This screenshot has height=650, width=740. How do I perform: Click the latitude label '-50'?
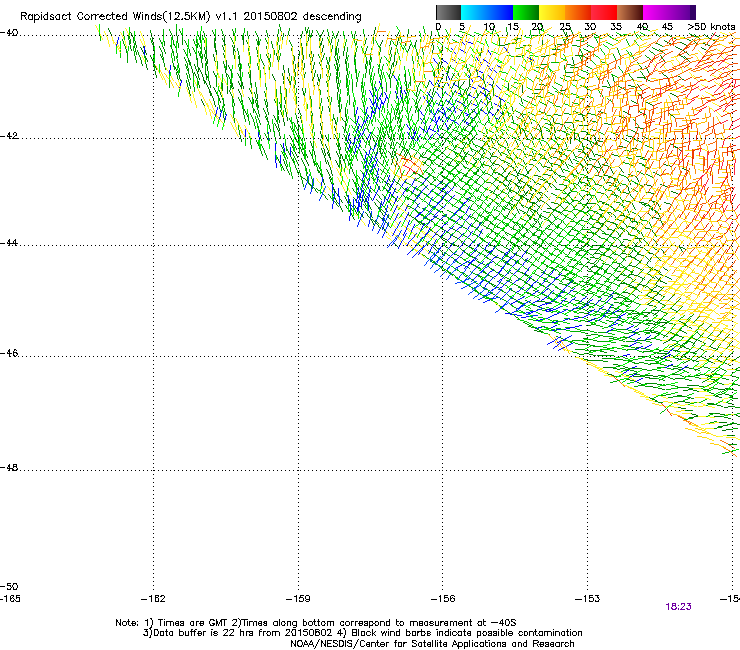point(9,586)
